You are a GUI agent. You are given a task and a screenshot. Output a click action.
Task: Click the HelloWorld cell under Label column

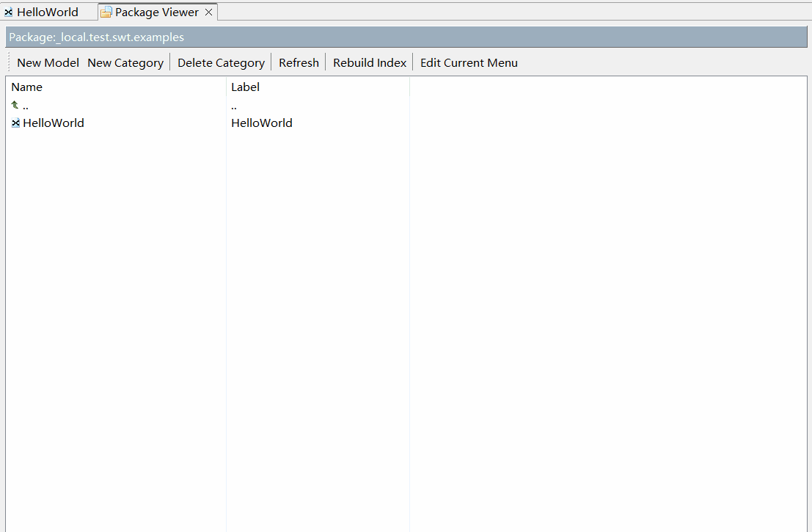pyautogui.click(x=262, y=123)
